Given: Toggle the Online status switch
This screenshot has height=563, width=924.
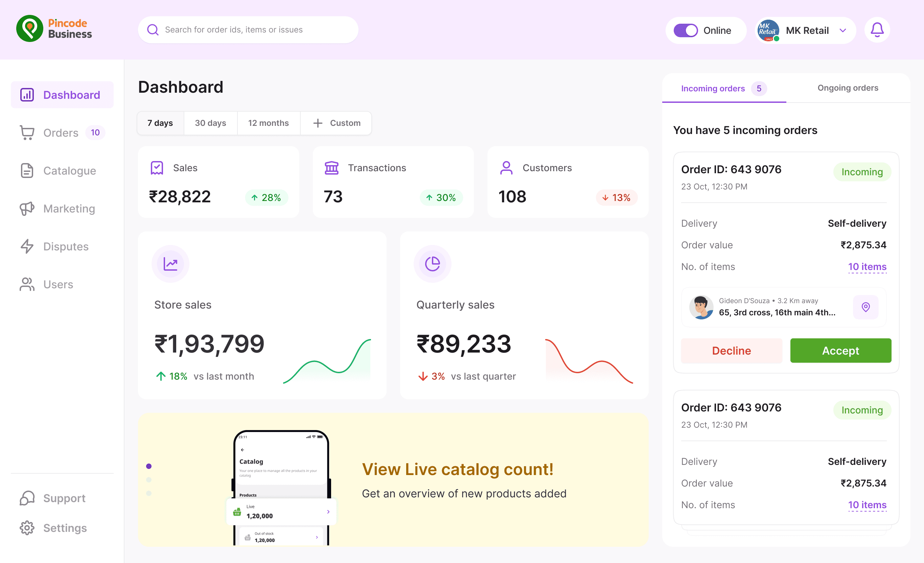Looking at the screenshot, I should click(x=686, y=30).
